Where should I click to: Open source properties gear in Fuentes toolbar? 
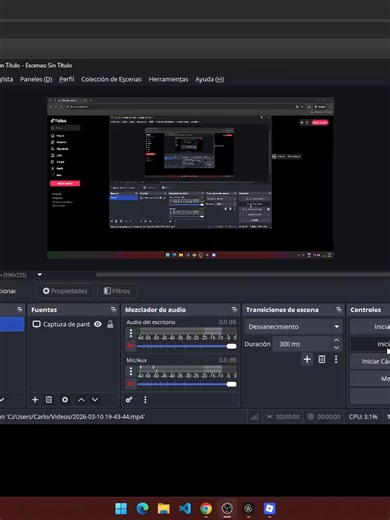65,399
